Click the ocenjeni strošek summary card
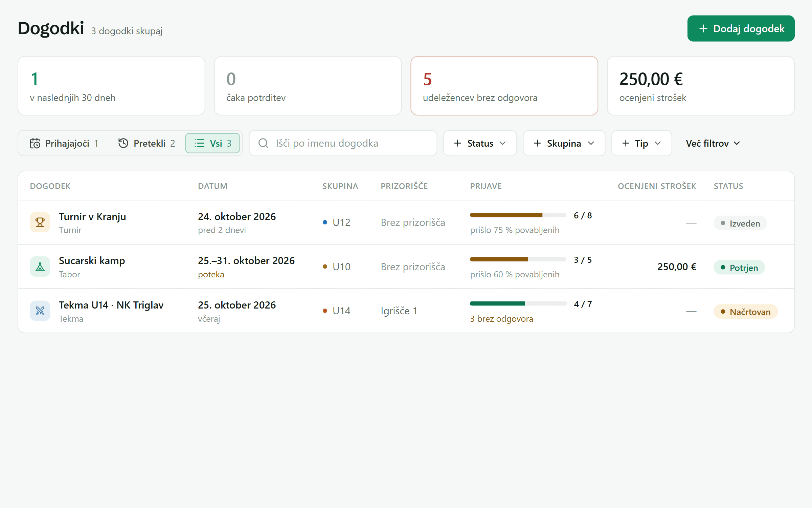 coord(701,86)
